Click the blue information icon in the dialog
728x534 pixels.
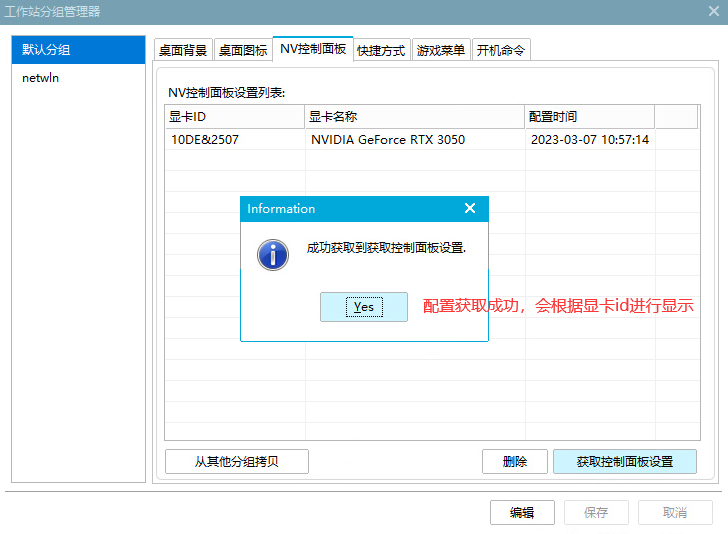coord(273,255)
